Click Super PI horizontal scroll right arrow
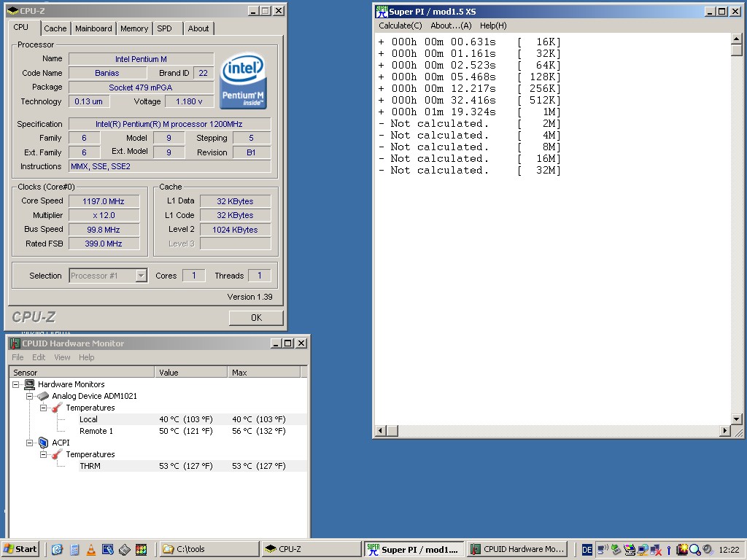This screenshot has width=747, height=560. (x=724, y=430)
